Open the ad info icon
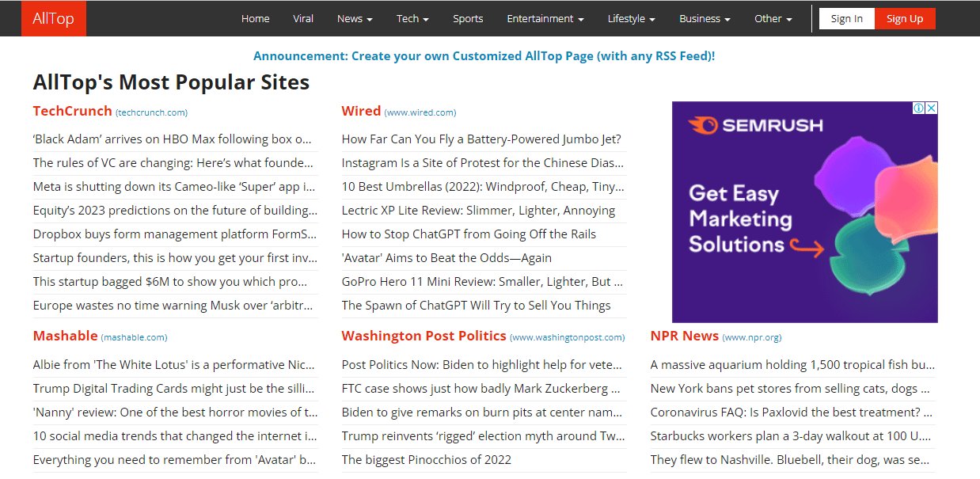 [x=919, y=108]
